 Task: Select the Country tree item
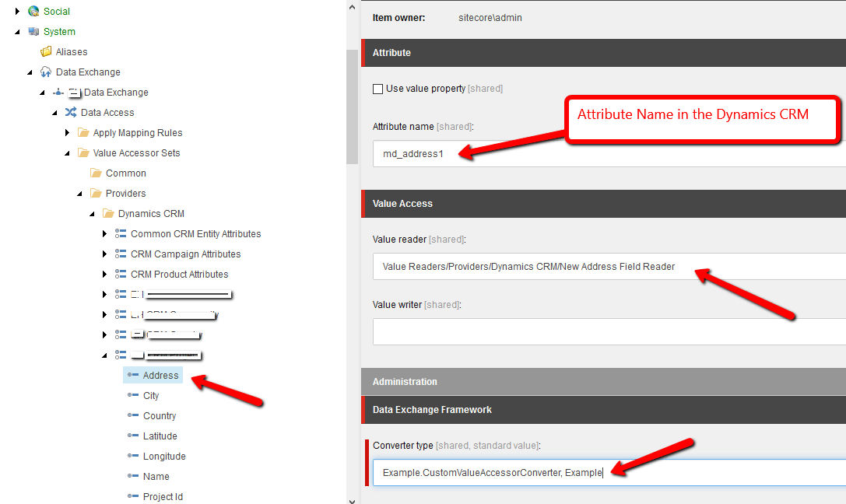tap(160, 415)
